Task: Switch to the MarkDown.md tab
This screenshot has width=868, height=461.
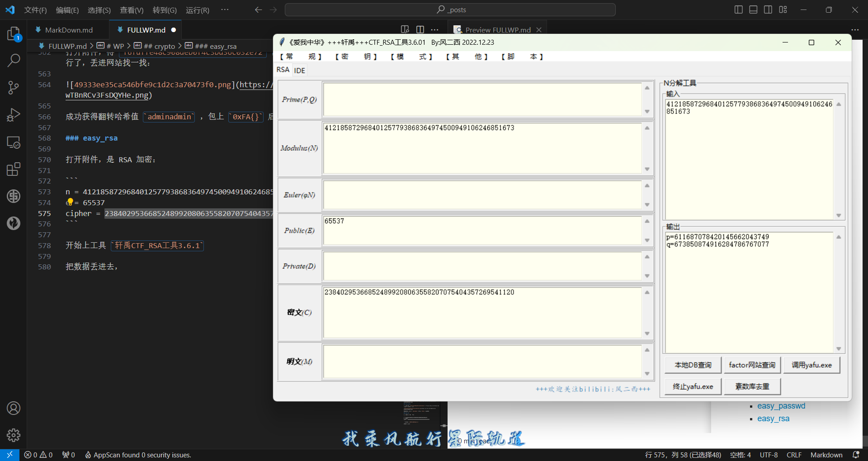Action: (x=69, y=30)
